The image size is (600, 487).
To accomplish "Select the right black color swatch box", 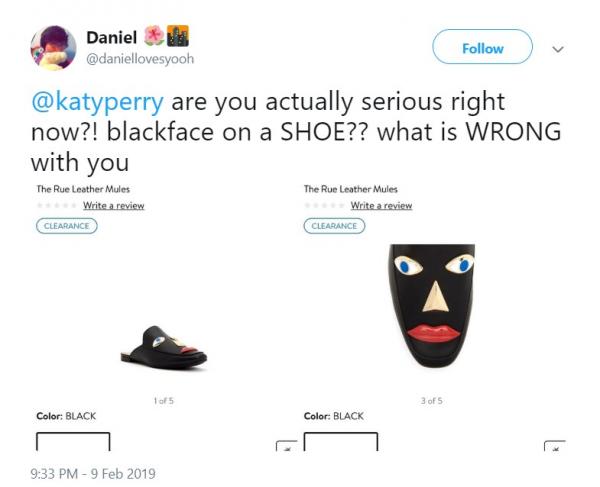I will pos(341,441).
